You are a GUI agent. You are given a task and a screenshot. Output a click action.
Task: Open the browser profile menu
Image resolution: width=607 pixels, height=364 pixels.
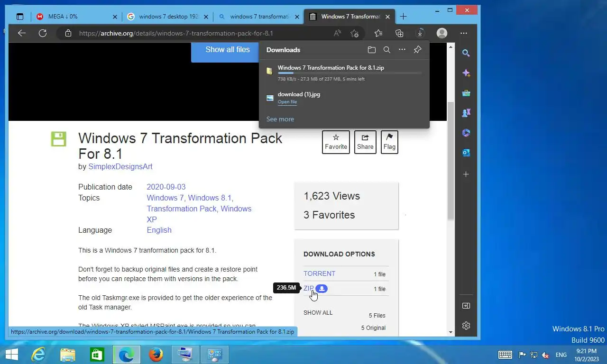click(x=442, y=33)
